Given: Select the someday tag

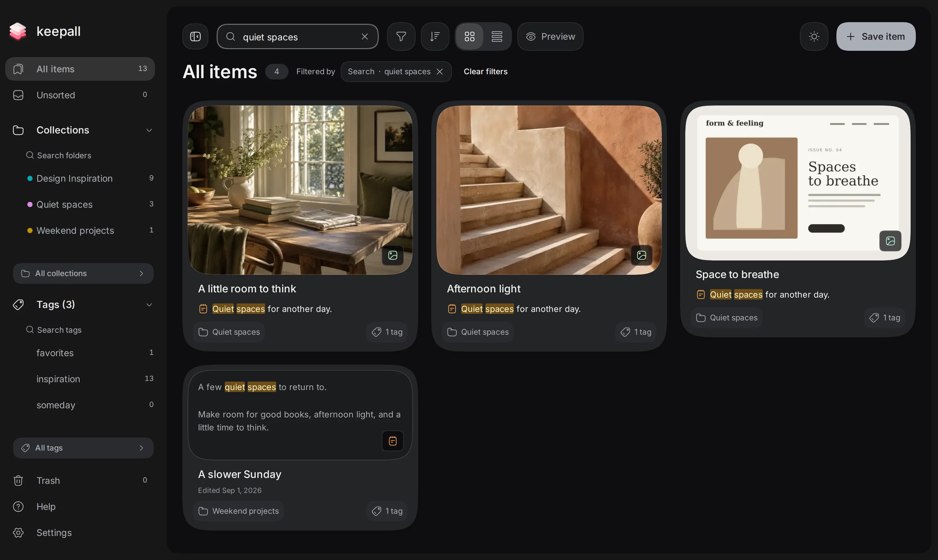Looking at the screenshot, I should (x=90, y=405).
